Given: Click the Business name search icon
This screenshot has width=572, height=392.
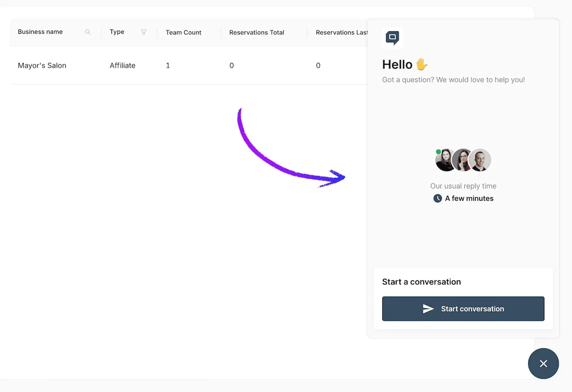Looking at the screenshot, I should [88, 32].
